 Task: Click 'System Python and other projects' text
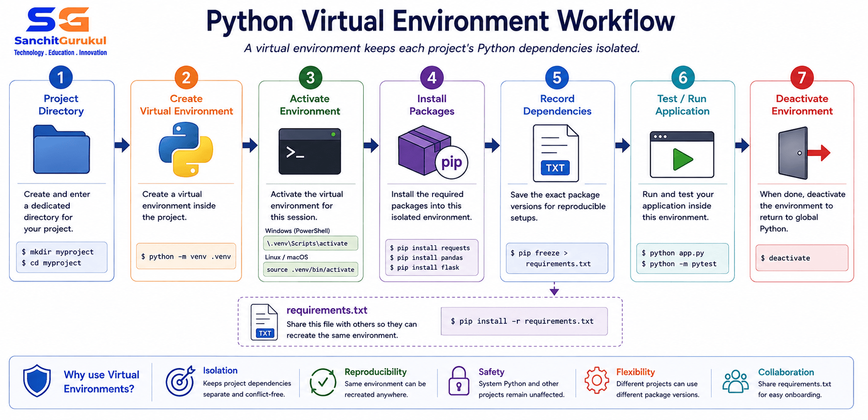pyautogui.click(x=521, y=389)
